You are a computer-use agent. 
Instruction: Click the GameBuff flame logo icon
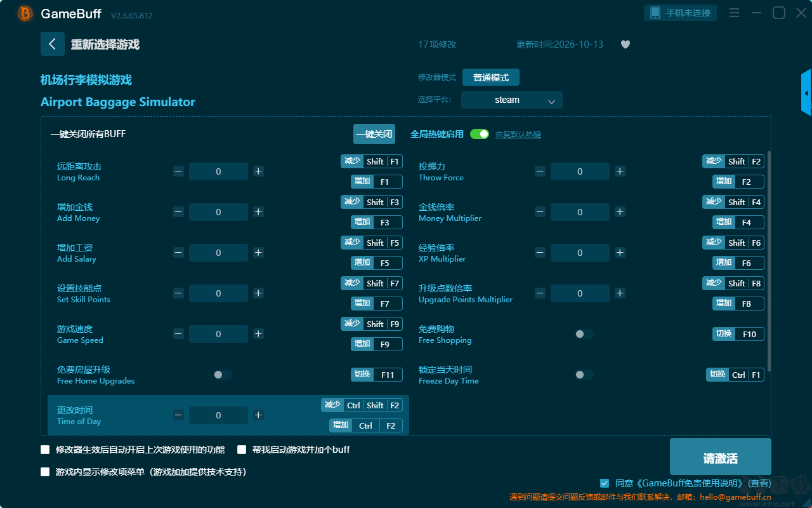25,13
